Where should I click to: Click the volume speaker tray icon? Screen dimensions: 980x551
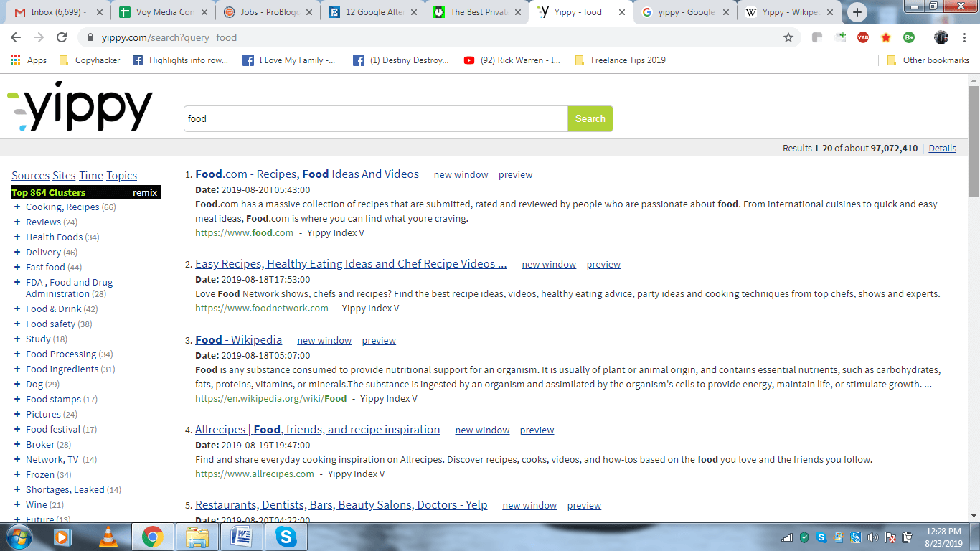873,537
